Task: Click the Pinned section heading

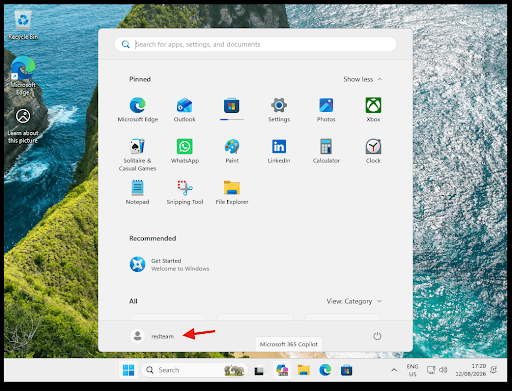Action: coord(140,79)
